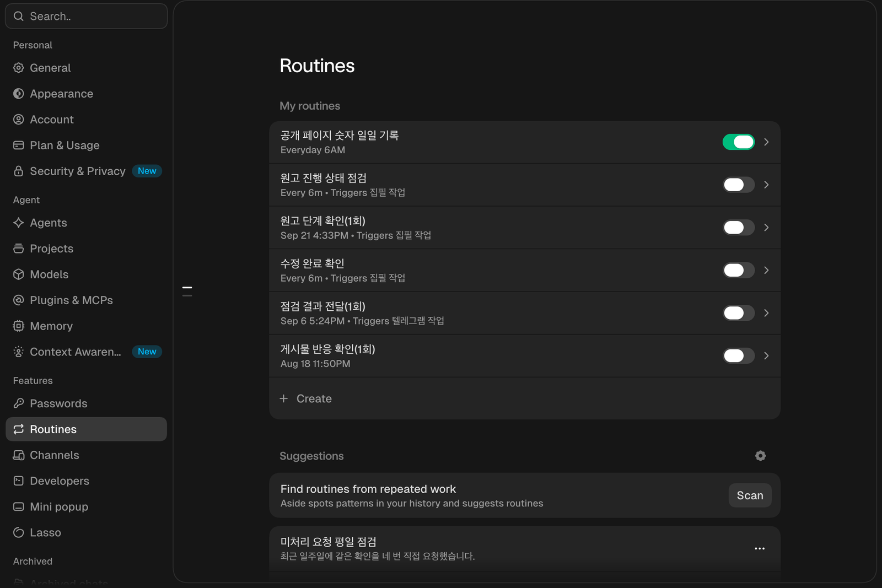
Task: Expand the 게시물 반응 확인(1회) row chevron
Action: coord(766,355)
